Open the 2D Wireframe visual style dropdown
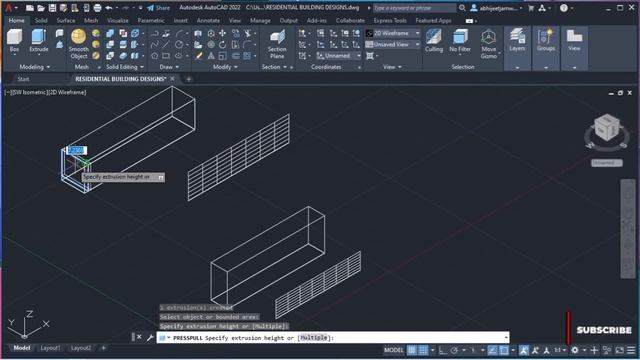This screenshot has width=640, height=360. (393, 33)
